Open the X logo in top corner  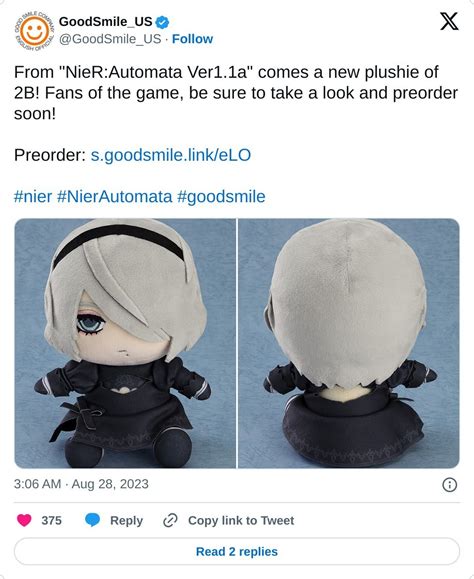(x=449, y=21)
